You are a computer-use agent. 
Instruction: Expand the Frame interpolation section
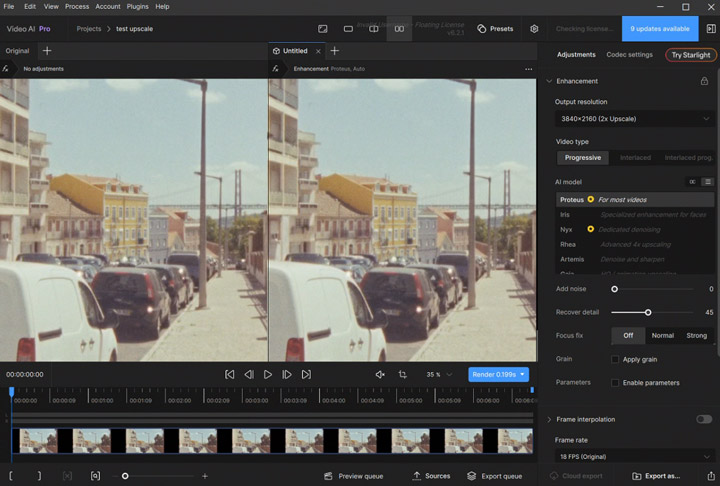549,419
